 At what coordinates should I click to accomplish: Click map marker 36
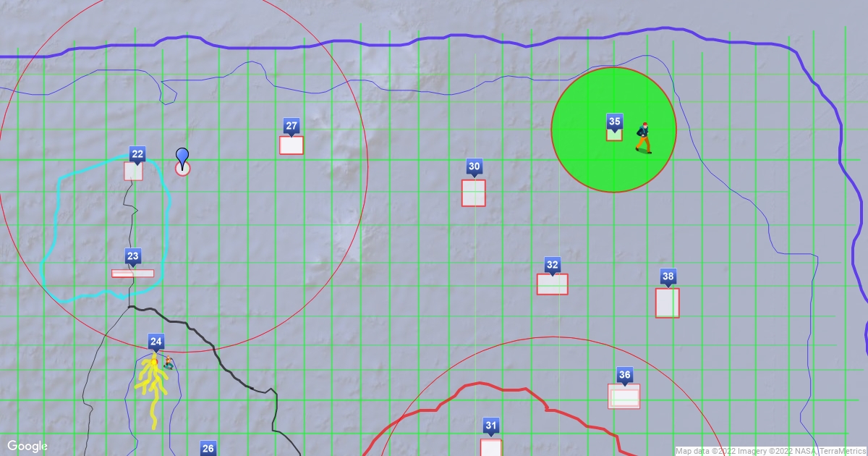pos(624,374)
